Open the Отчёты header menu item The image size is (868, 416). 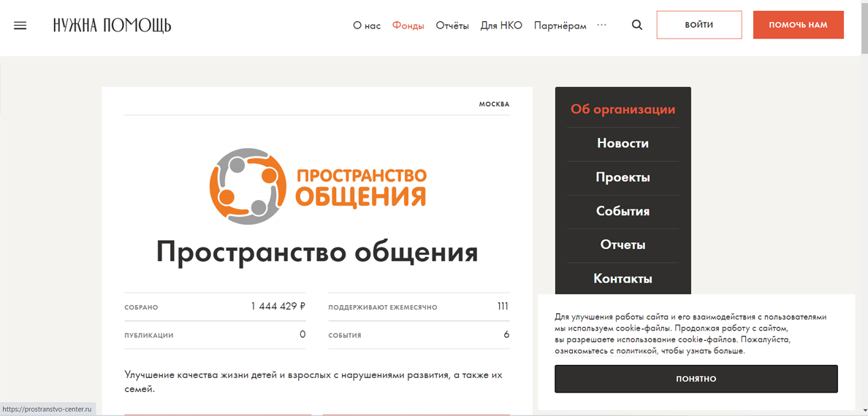[x=452, y=26]
